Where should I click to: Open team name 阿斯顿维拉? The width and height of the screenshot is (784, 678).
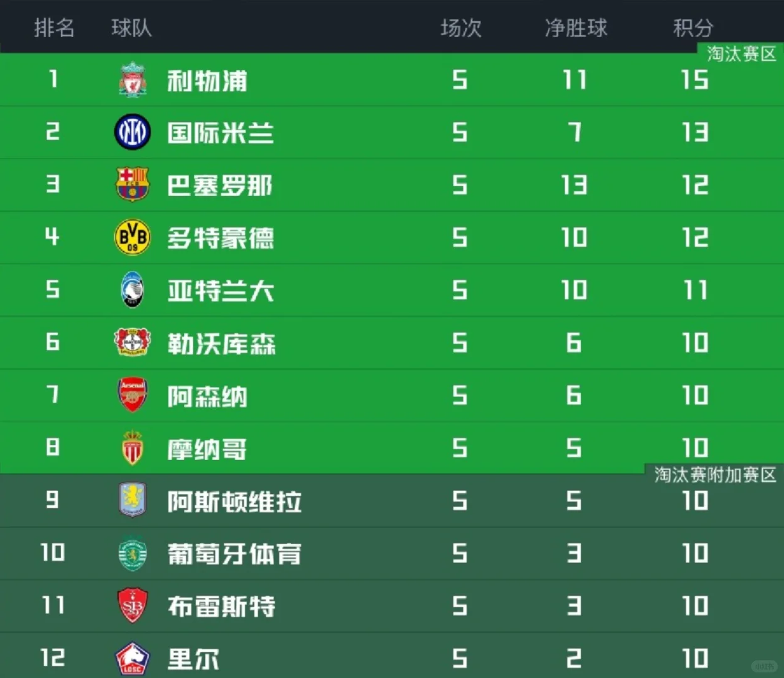click(234, 501)
